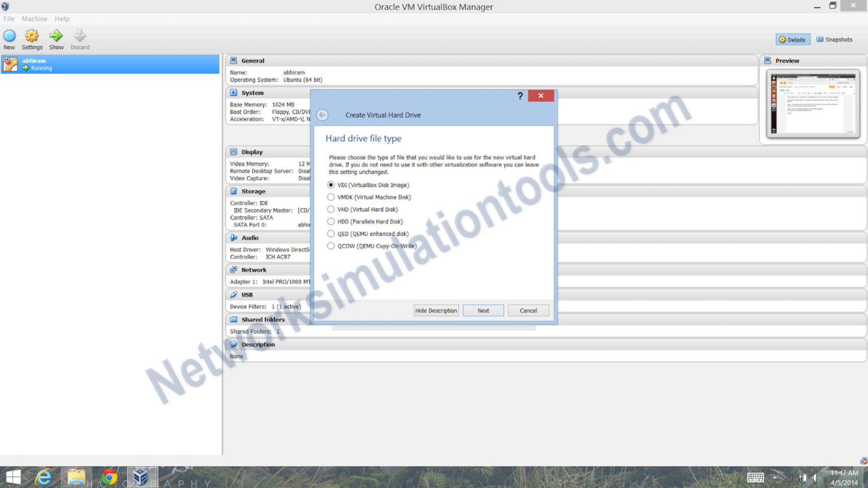Launch Internet Explorer from the taskbar
This screenshot has width=868, height=488.
(44, 476)
